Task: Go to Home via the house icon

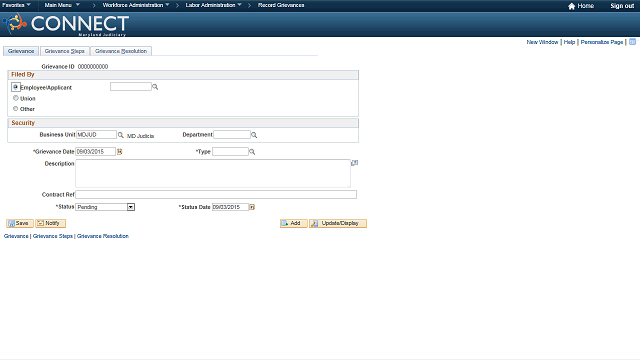Action: point(571,6)
